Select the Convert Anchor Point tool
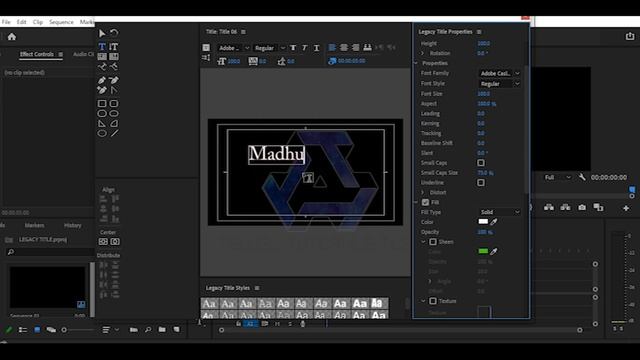Image resolution: width=640 pixels, height=360 pixels. pyautogui.click(x=114, y=90)
